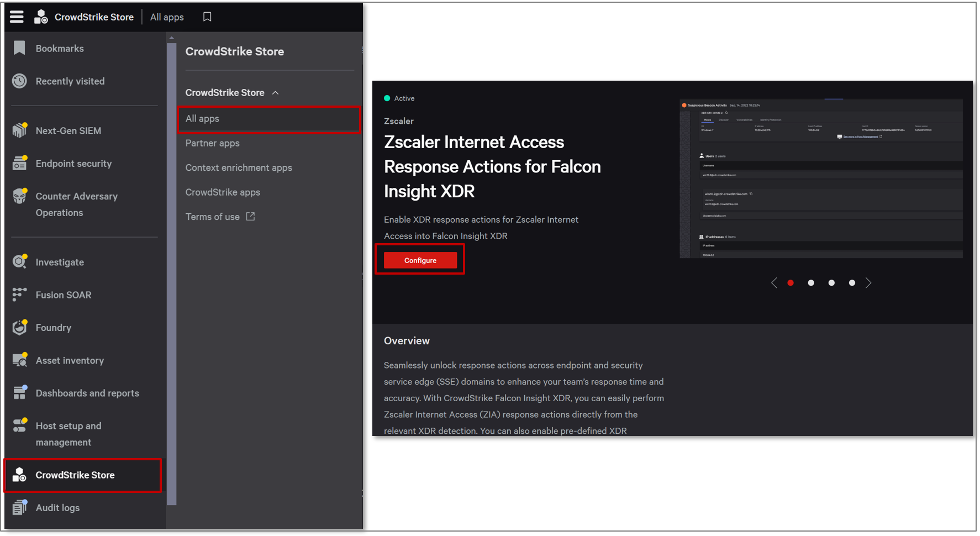The width and height of the screenshot is (980, 536).
Task: Click the external link icon beside Terms of use
Action: 250,217
